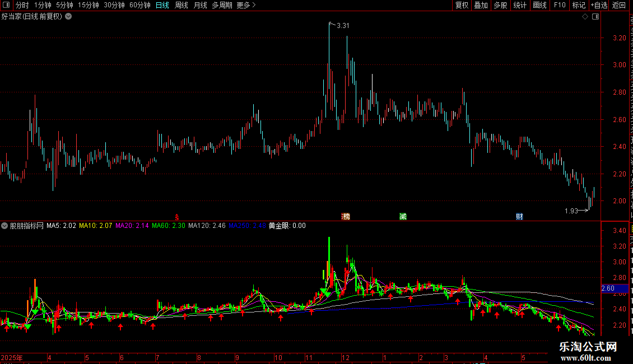The image size is (633, 364).
Task: Click the 股朋指标网 indicator name
Action: (x=27, y=226)
